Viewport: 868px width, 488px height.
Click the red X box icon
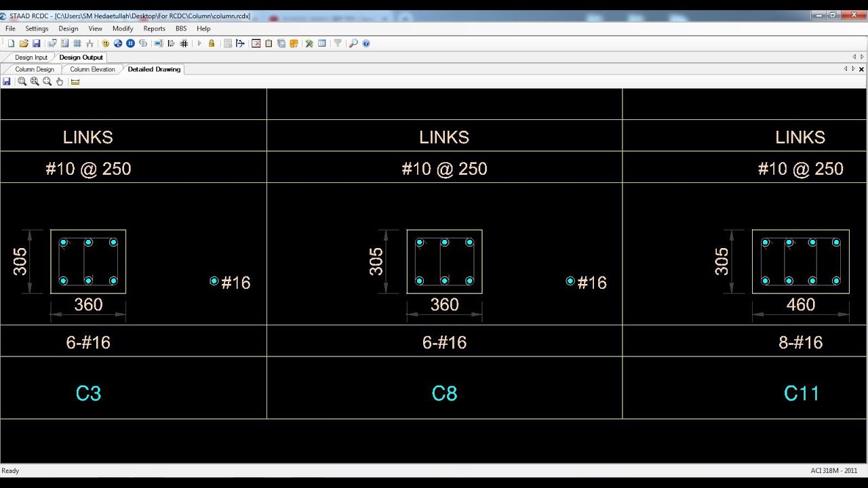(x=256, y=43)
